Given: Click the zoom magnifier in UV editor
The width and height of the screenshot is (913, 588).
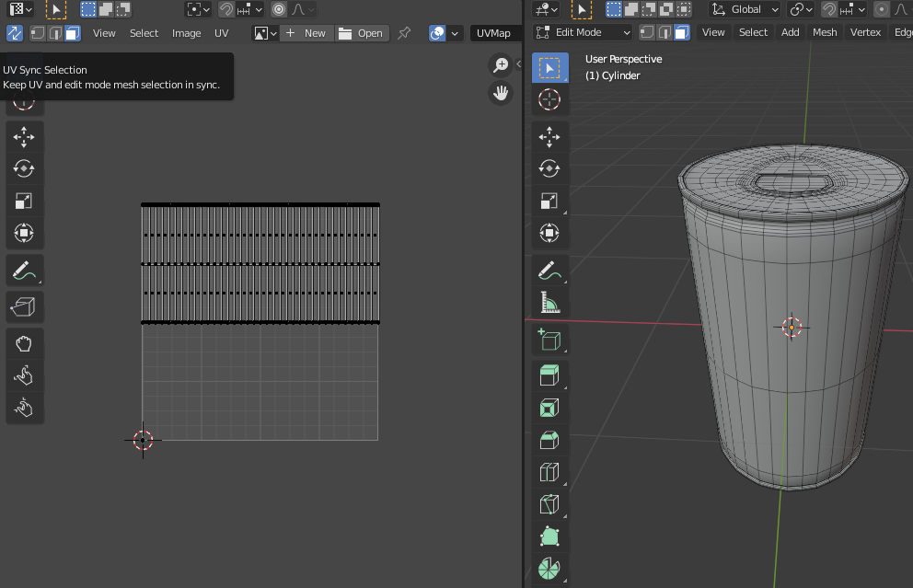Looking at the screenshot, I should pos(501,64).
